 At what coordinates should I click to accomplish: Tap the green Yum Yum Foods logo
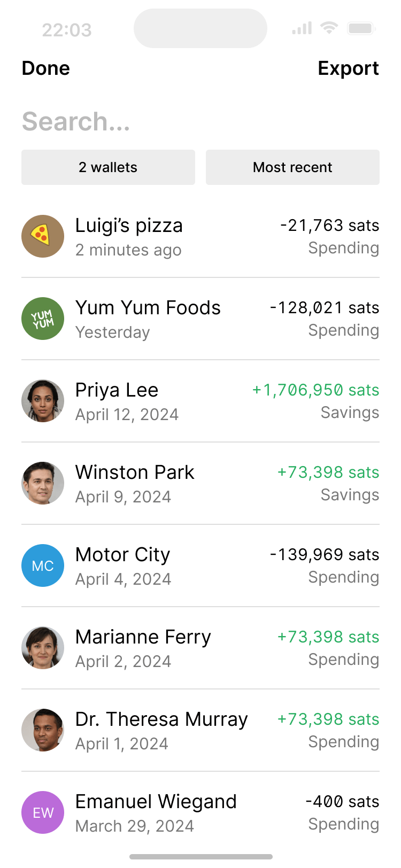[43, 319]
